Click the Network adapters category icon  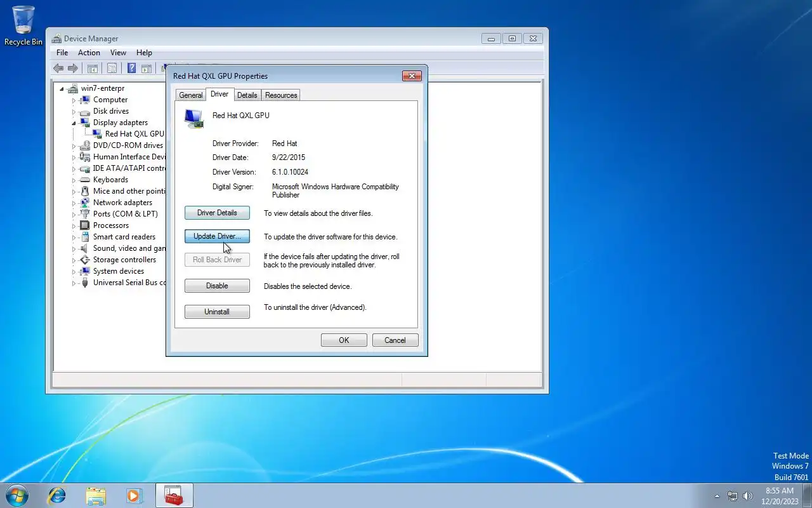pyautogui.click(x=85, y=203)
